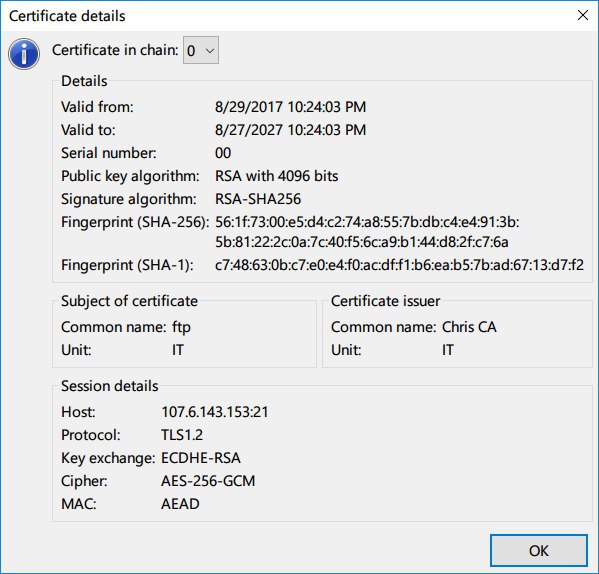Click the Valid to date value
The image size is (599, 574).
point(290,130)
